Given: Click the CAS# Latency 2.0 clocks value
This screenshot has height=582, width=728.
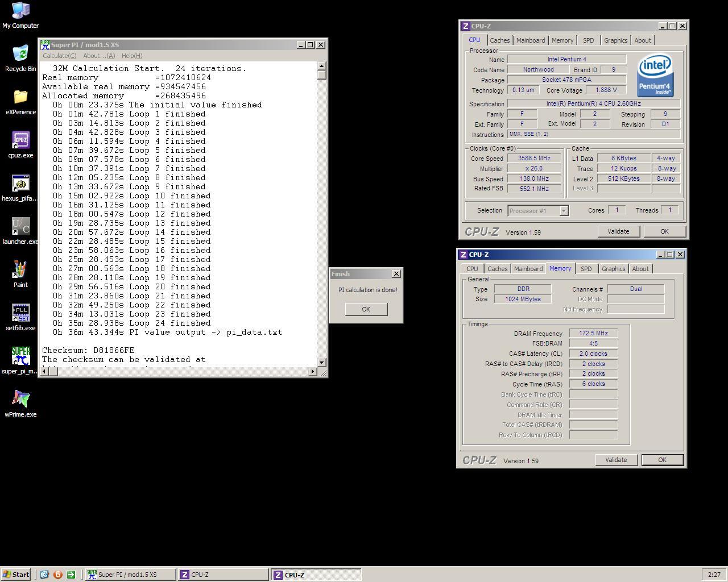Looking at the screenshot, I should (593, 354).
